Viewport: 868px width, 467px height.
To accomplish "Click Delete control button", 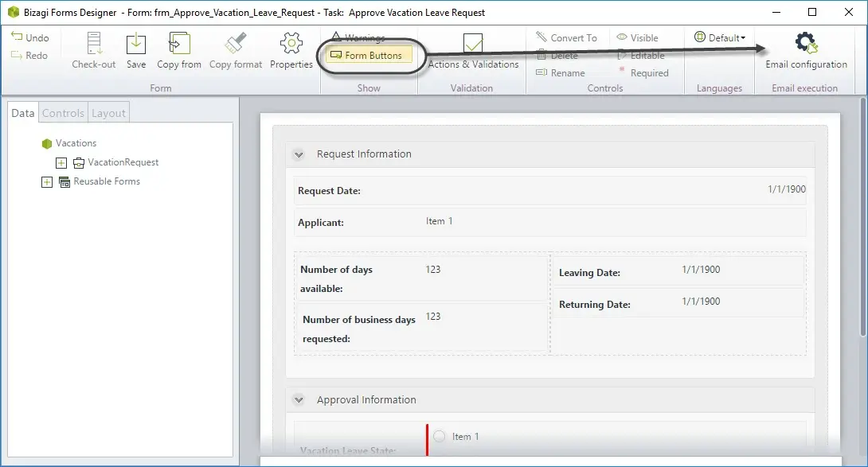I will (557, 56).
